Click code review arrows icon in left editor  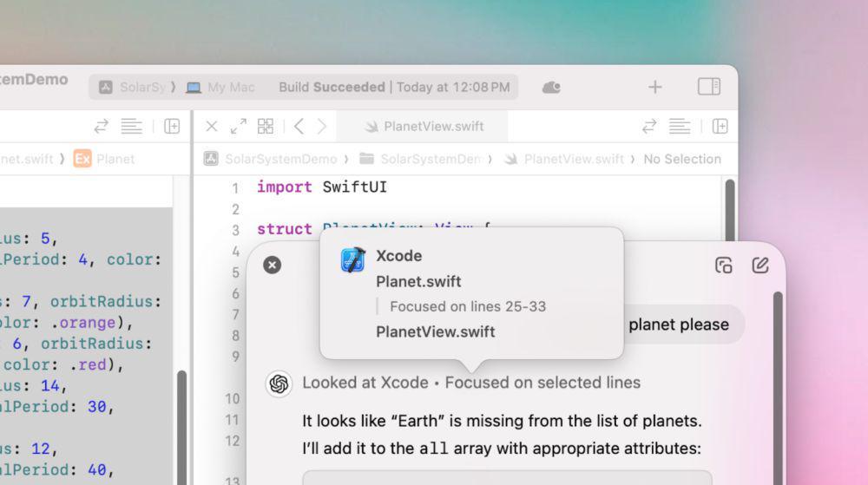tap(101, 126)
